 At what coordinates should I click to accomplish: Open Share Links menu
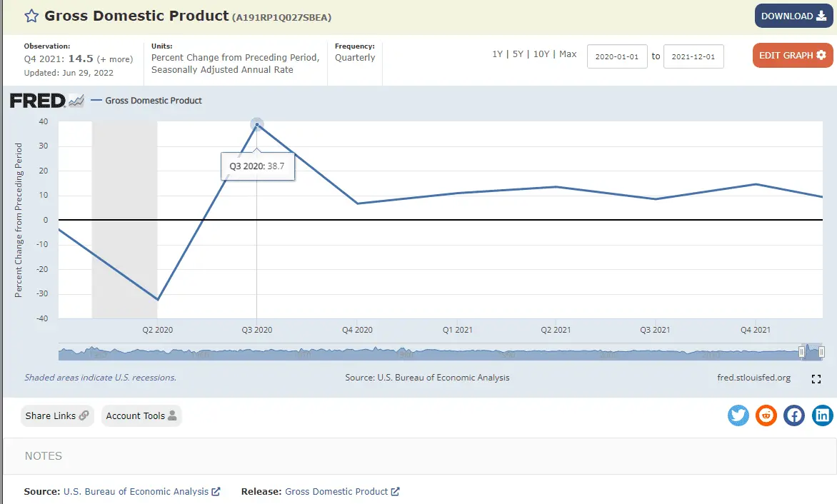[x=56, y=415]
